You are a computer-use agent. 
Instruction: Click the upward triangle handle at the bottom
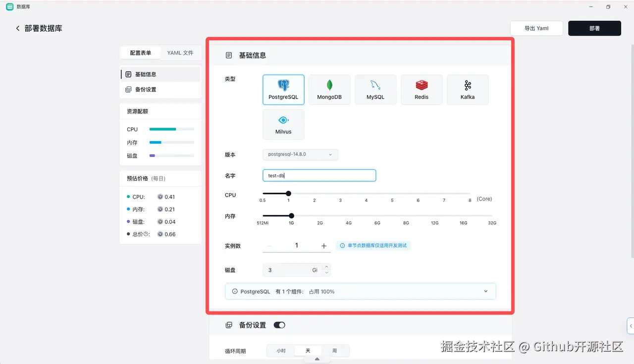[317, 359]
